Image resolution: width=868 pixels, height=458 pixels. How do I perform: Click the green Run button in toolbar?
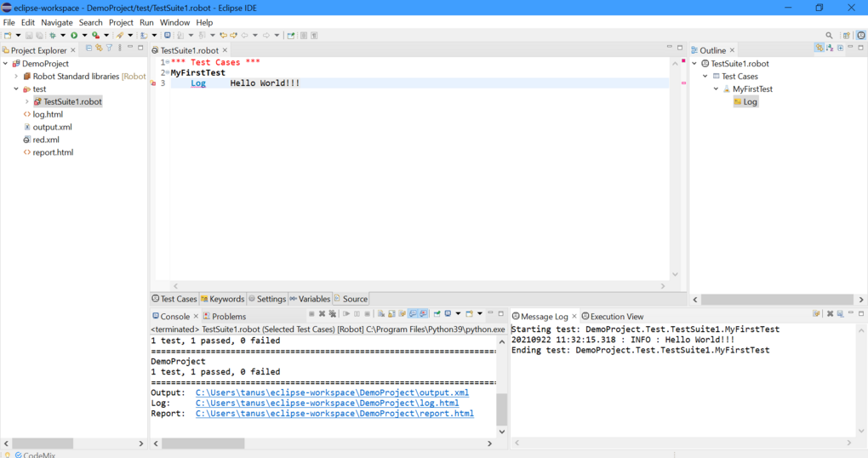tap(74, 36)
